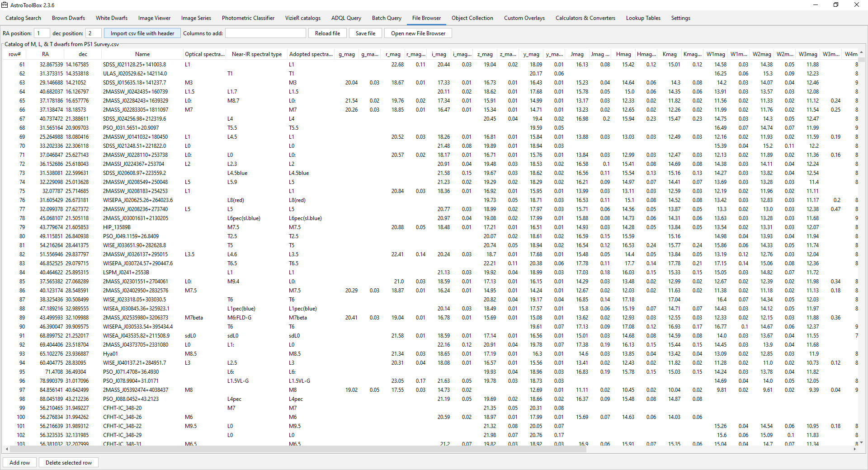The width and height of the screenshot is (868, 470).
Task: Open the White Dwarfs tab
Action: click(x=111, y=18)
